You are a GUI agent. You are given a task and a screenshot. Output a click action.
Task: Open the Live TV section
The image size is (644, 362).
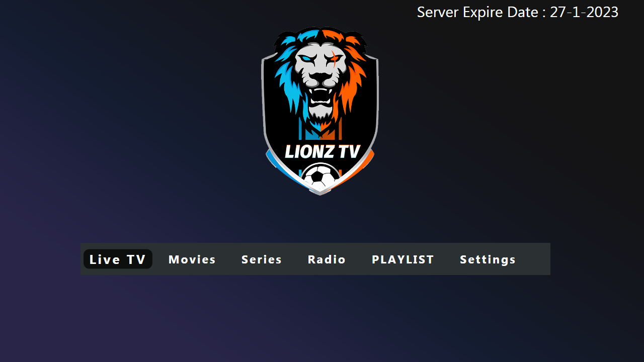[x=118, y=259]
